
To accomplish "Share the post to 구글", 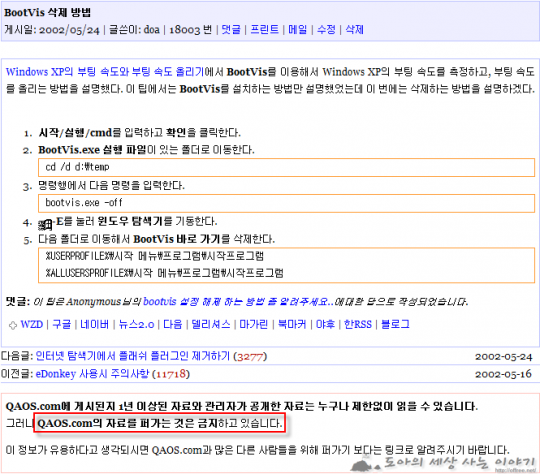I will [x=62, y=324].
